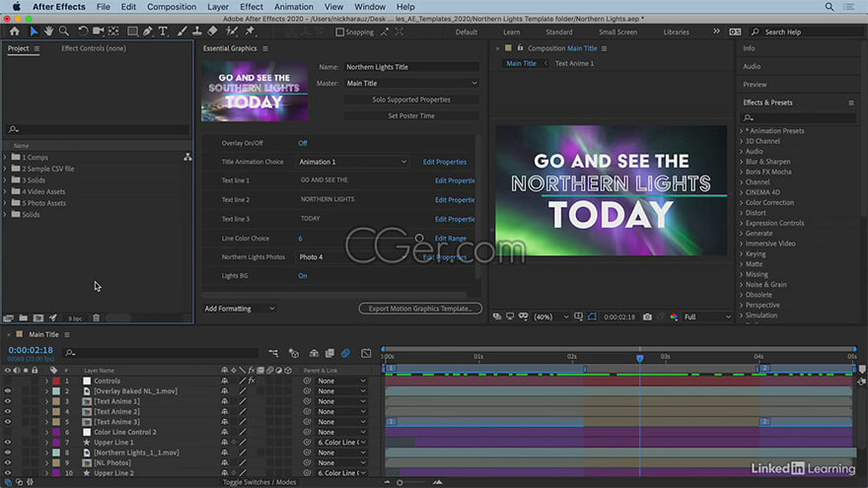This screenshot has width=868, height=488.
Task: Open the Animation menu
Action: click(x=293, y=7)
